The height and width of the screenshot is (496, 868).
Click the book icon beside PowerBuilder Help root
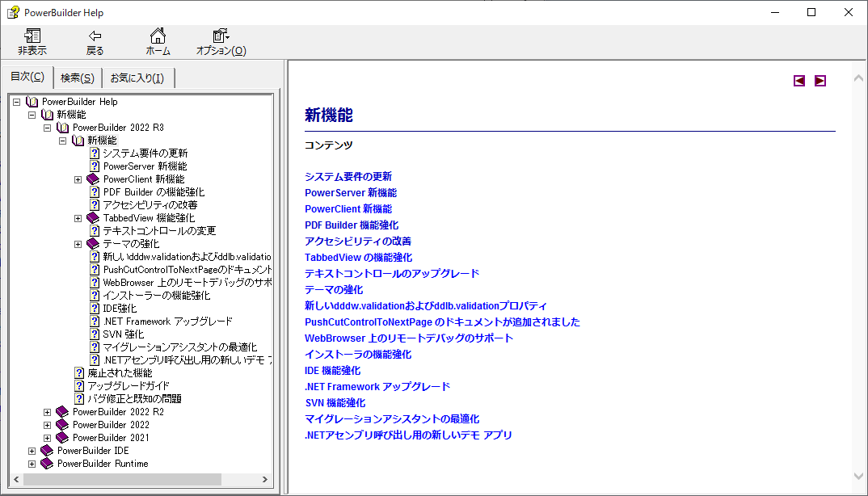(x=31, y=101)
